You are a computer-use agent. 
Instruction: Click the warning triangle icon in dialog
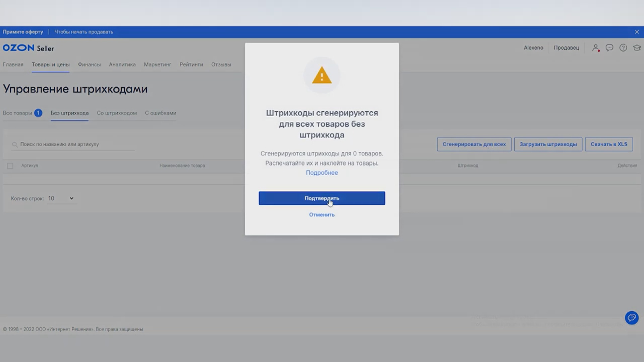(x=322, y=75)
